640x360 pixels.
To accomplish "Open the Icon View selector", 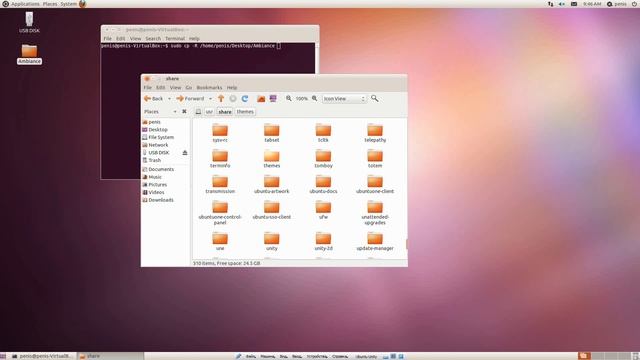I will click(344, 99).
